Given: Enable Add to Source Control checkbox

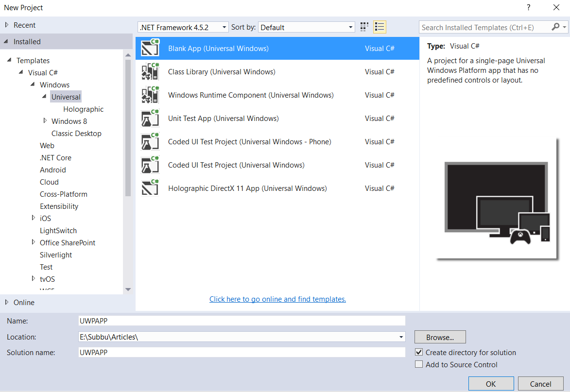Looking at the screenshot, I should pyautogui.click(x=419, y=364).
